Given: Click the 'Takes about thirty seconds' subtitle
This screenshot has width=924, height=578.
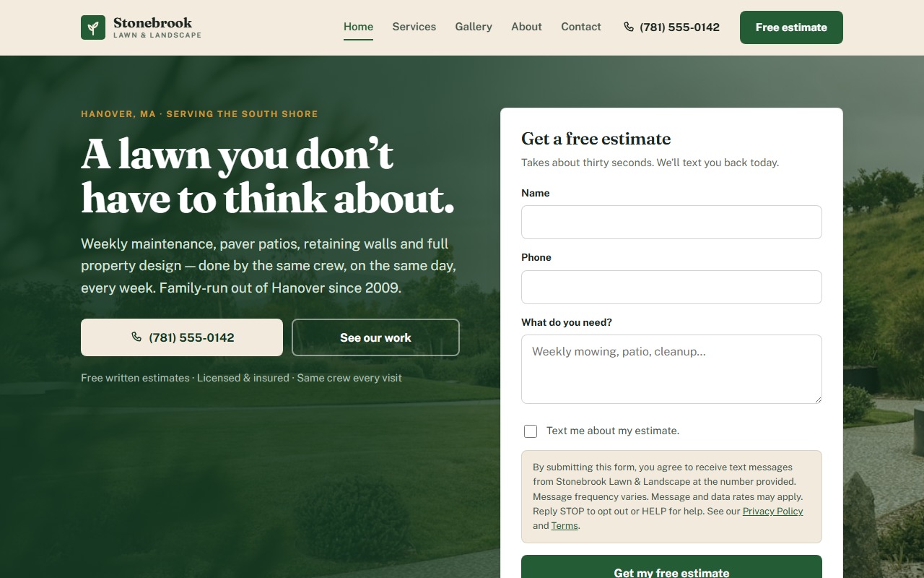Looking at the screenshot, I should coord(650,163).
